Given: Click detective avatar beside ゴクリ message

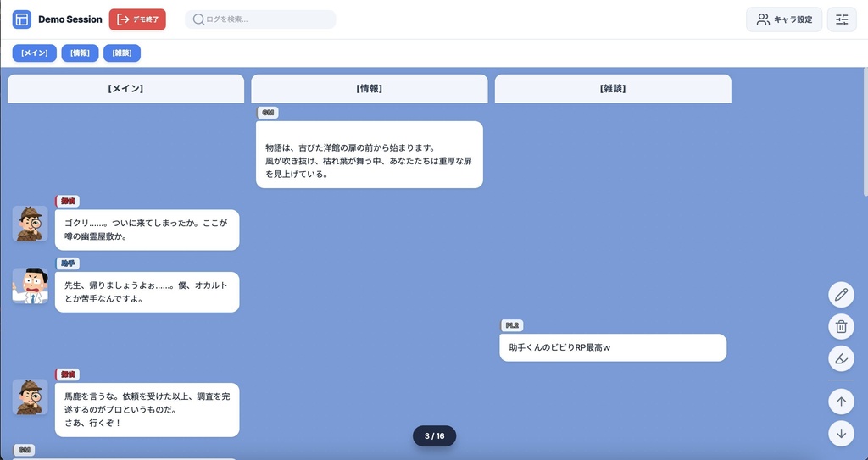Looking at the screenshot, I should (31, 224).
